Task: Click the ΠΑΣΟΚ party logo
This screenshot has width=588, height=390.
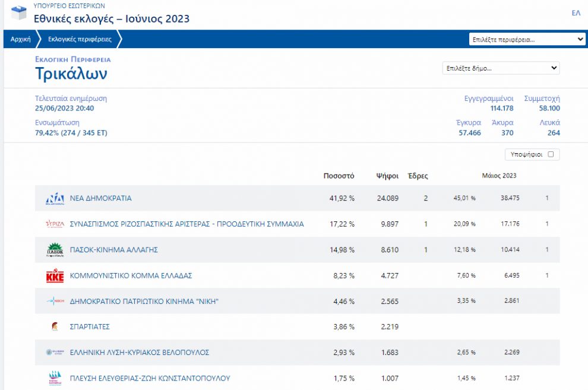Action: point(55,250)
